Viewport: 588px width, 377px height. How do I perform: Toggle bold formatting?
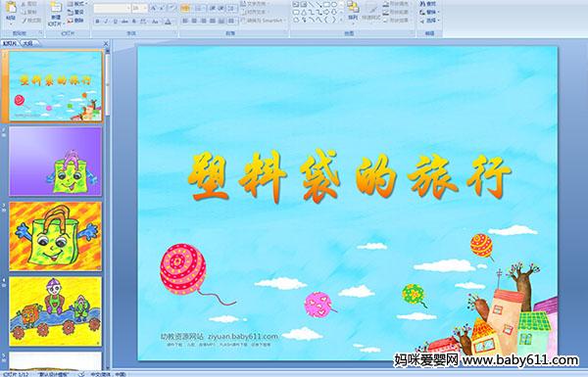97,22
